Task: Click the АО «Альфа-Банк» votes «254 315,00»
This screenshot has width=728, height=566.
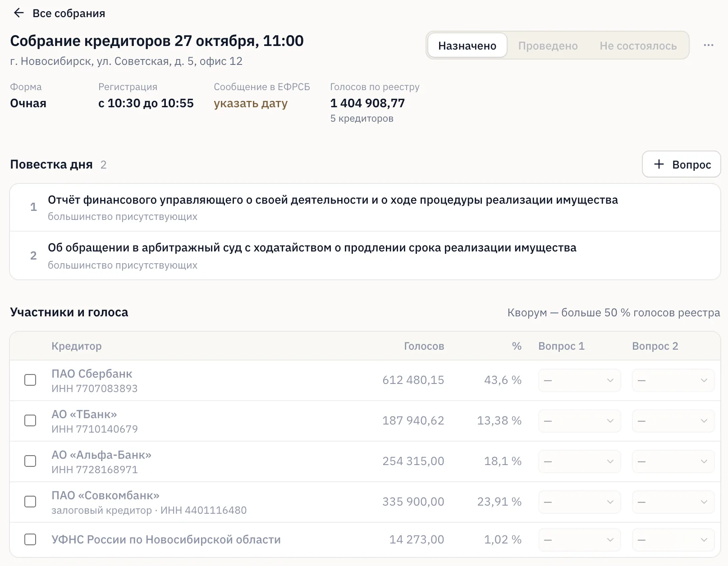Action: [413, 461]
